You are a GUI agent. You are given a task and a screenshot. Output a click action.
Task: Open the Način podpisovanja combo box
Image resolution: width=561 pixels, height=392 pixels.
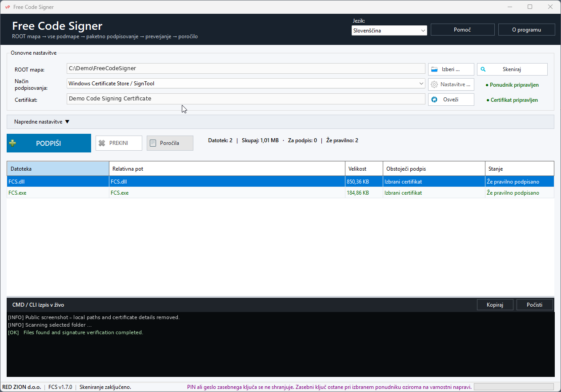[x=246, y=84]
